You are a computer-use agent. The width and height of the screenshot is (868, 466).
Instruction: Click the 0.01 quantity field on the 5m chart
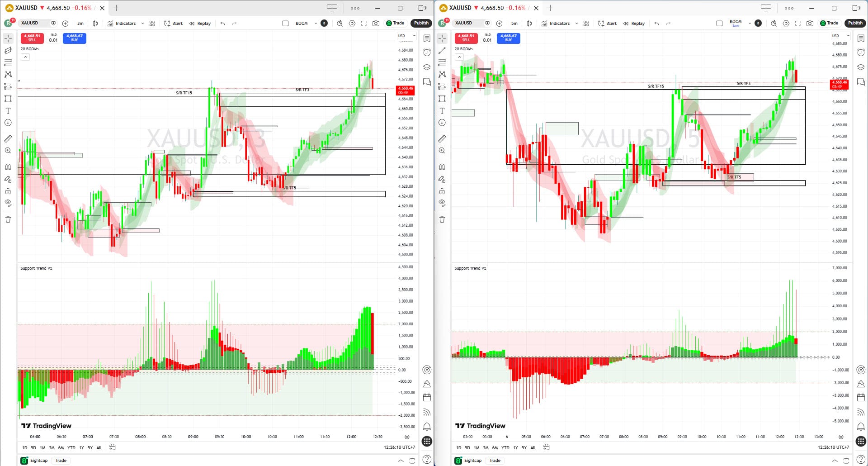tap(487, 40)
